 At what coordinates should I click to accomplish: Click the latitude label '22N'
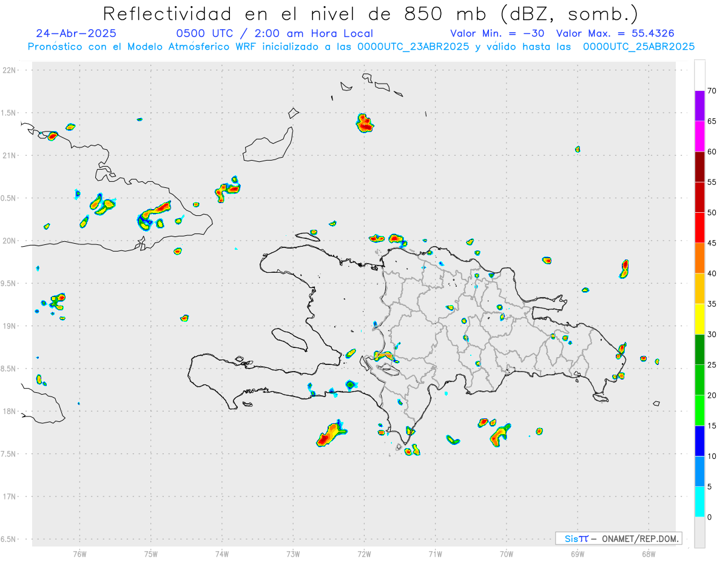[10, 70]
